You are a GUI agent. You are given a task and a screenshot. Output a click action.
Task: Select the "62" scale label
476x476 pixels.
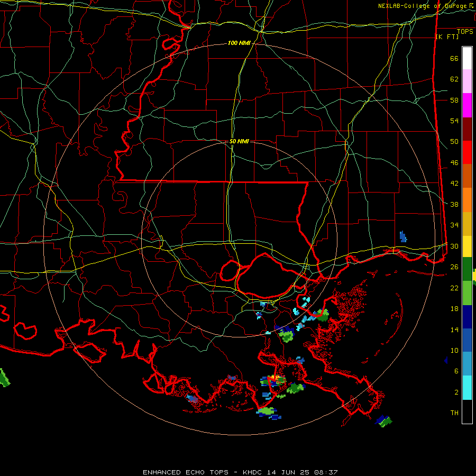point(454,79)
